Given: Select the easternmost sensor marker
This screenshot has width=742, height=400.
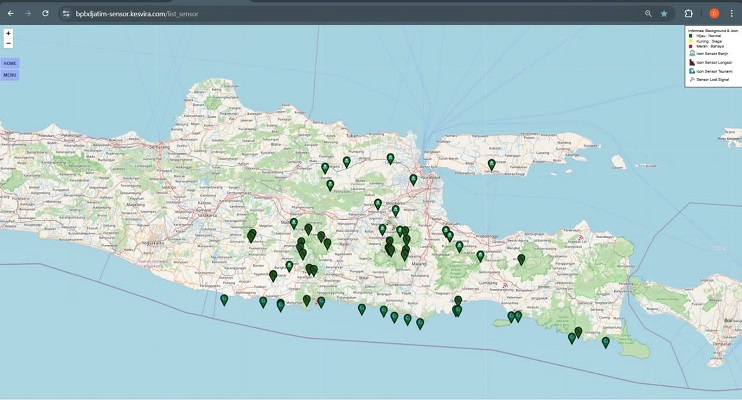Looking at the screenshot, I should pos(606,342).
